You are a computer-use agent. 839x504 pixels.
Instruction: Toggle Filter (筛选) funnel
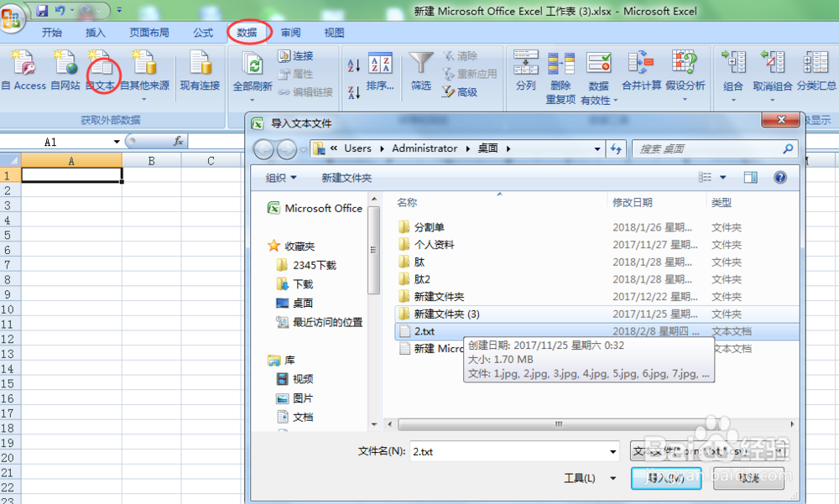pos(421,70)
